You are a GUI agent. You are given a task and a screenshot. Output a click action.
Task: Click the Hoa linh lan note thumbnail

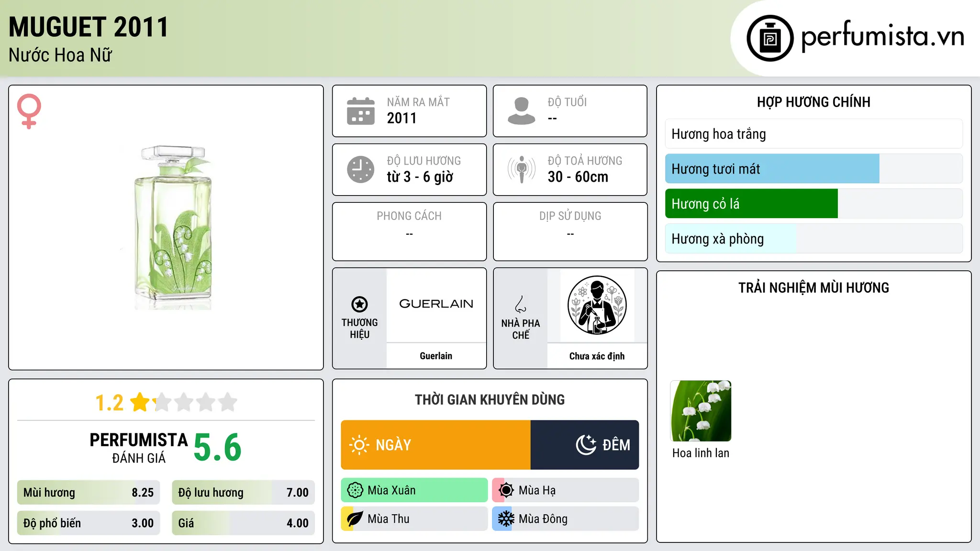click(x=701, y=411)
